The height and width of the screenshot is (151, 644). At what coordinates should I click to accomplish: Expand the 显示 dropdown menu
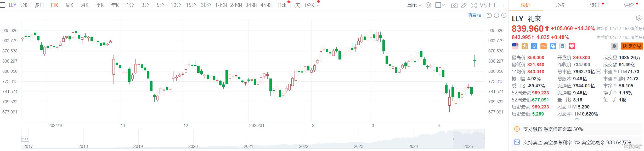click(414, 5)
